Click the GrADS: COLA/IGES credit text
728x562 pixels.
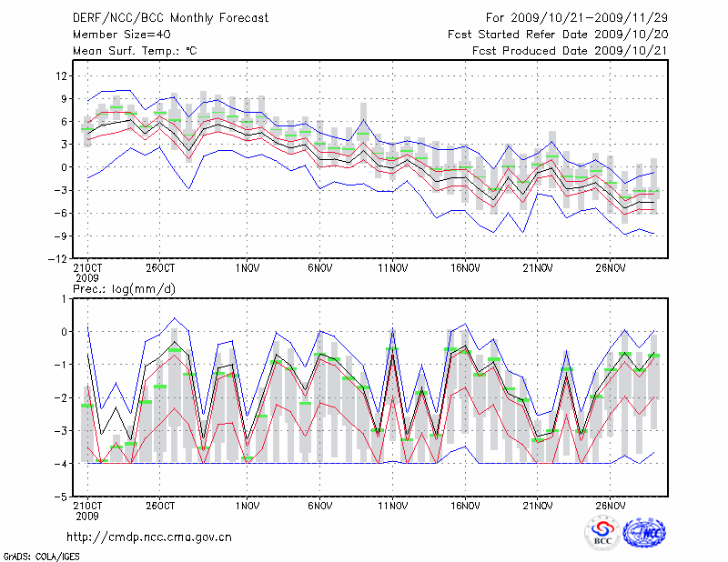(40, 555)
